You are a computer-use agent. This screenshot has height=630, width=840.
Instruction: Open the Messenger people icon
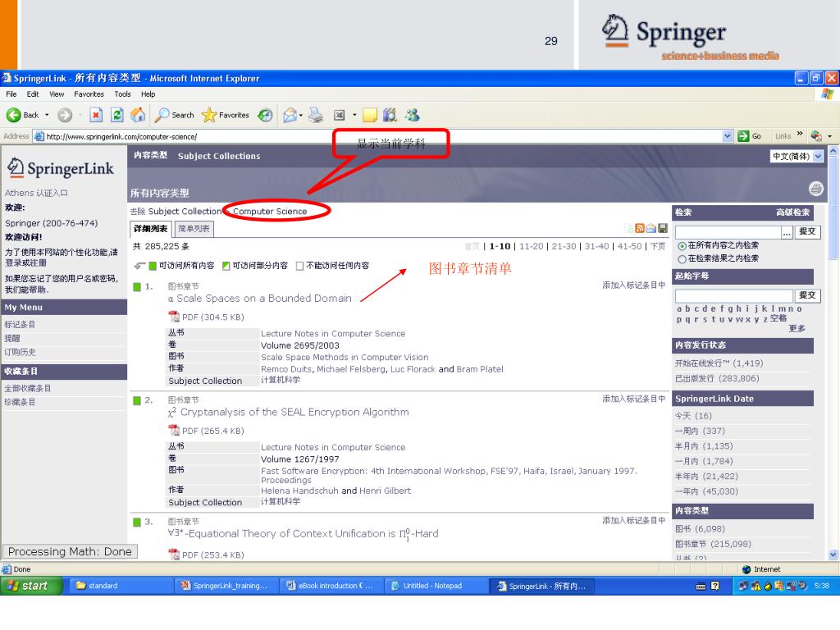tap(412, 115)
